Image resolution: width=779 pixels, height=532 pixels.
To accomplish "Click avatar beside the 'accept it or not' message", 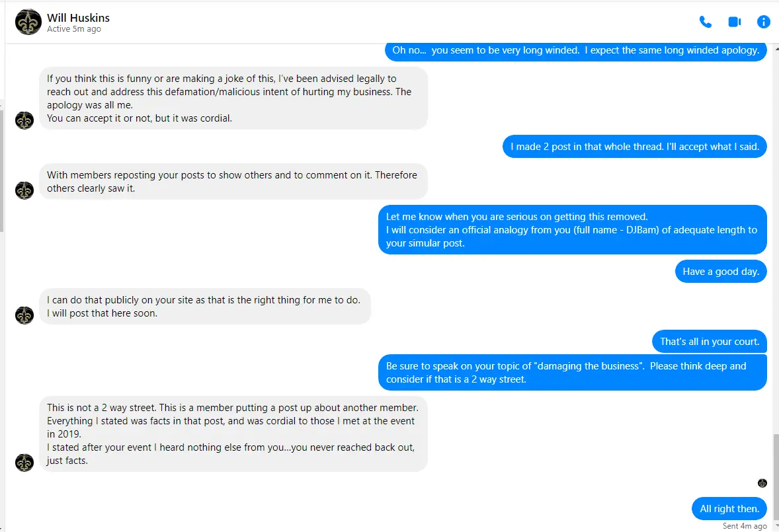I will coord(24,120).
